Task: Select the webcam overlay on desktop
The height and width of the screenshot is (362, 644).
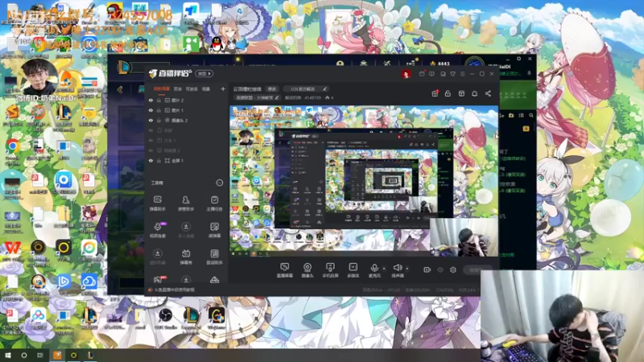Action: [x=562, y=315]
